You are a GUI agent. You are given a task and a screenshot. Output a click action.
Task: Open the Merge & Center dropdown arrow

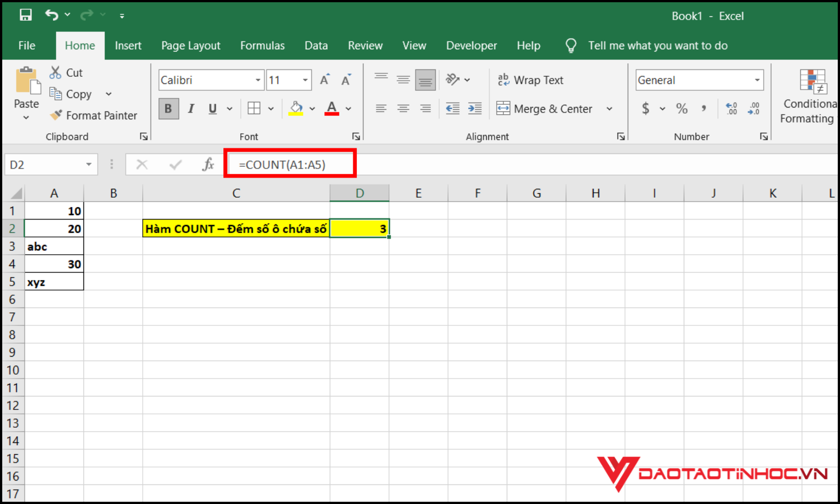click(x=609, y=109)
